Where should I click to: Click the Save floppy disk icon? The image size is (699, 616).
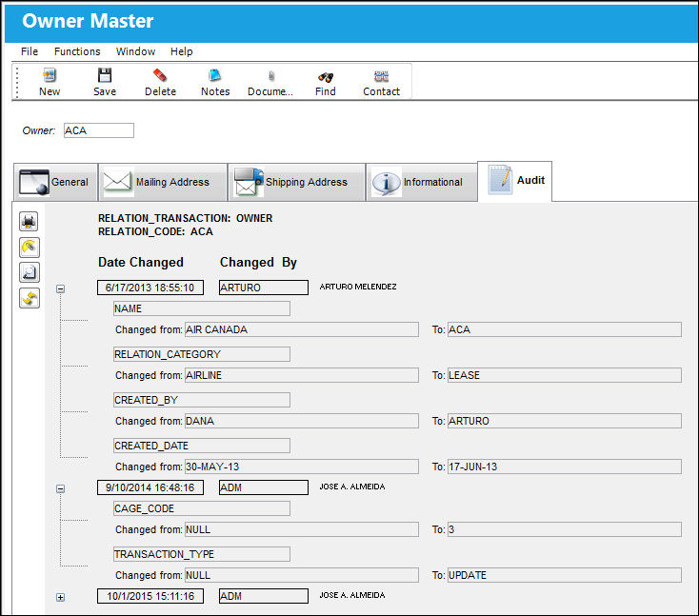coord(105,75)
